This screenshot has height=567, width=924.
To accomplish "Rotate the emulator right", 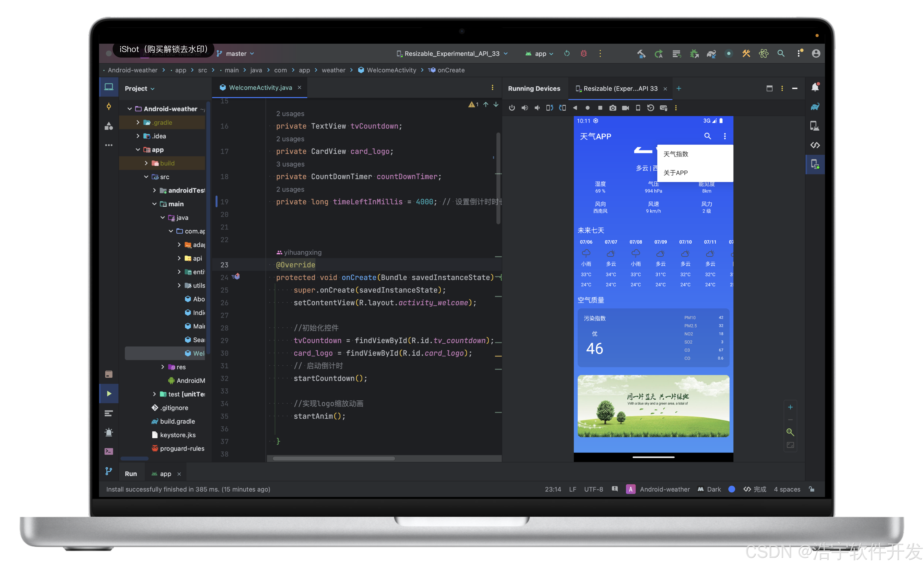I will coord(562,108).
